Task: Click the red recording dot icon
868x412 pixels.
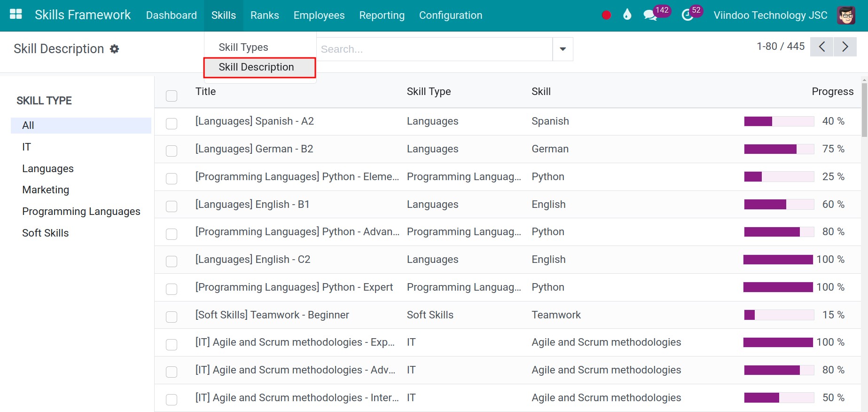Action: (606, 15)
